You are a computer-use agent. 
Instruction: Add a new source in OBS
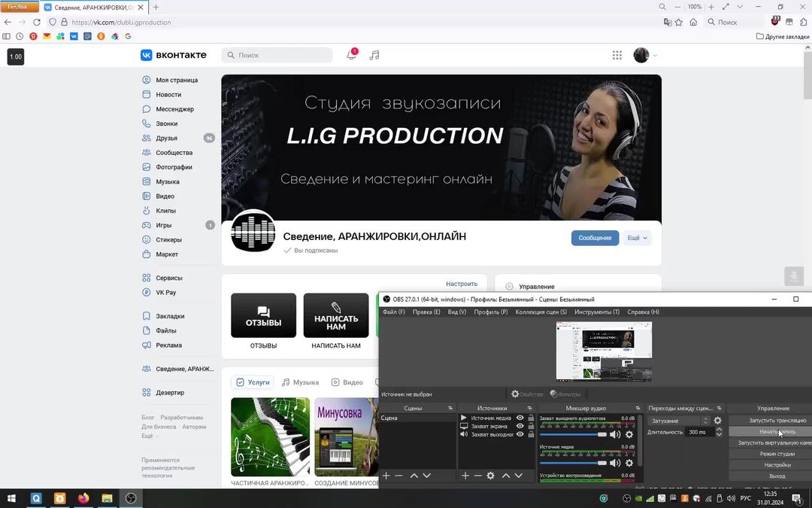465,476
